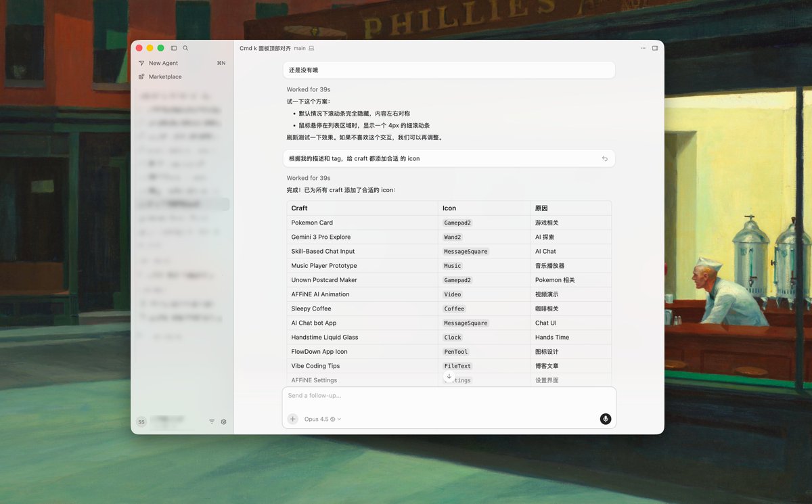This screenshot has height=504, width=812.
Task: Select the reason cell 咖啡相关
Action: (571, 308)
